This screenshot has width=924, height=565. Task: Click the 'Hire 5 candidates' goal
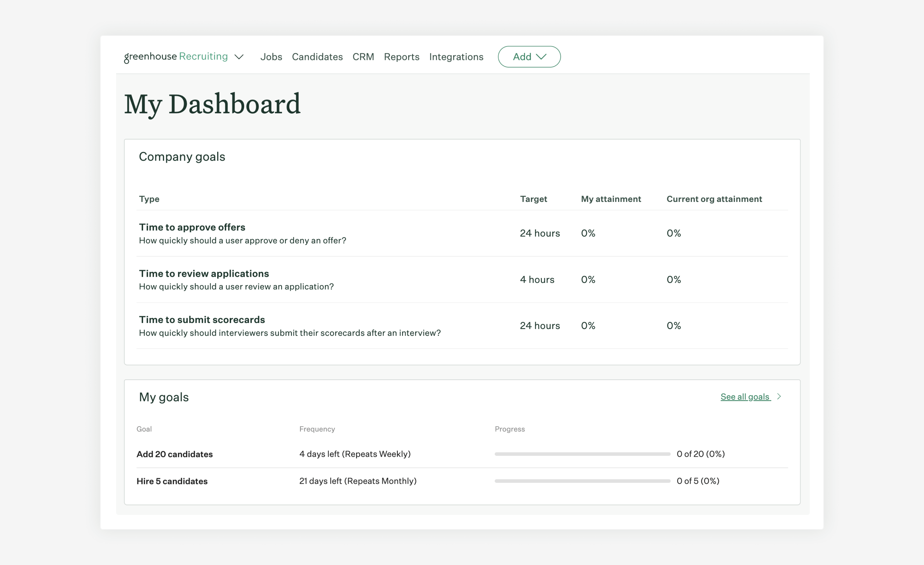172,481
